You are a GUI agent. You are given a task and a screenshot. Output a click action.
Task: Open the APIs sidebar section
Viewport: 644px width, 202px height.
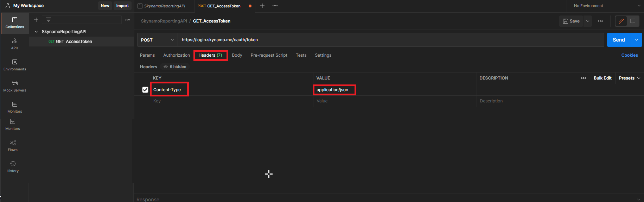15,44
